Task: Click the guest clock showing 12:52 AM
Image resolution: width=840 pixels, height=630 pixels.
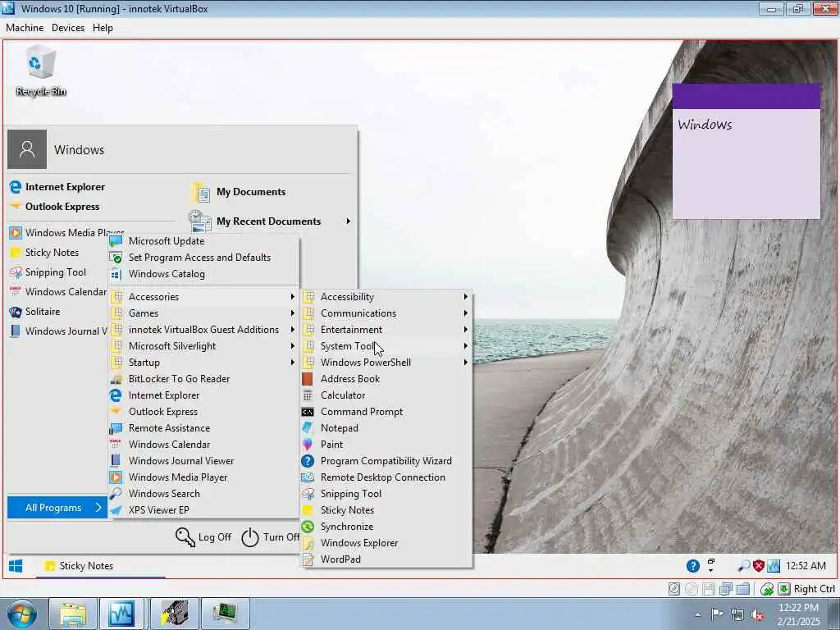Action: point(806,566)
